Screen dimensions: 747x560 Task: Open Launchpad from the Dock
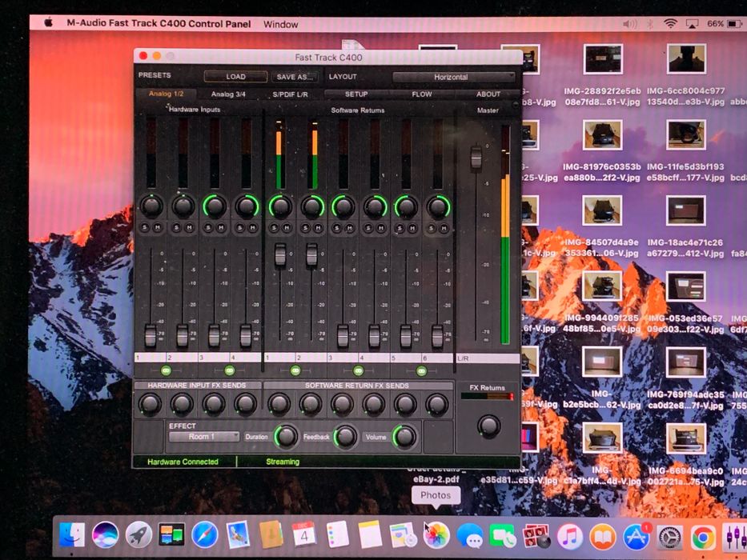[x=139, y=535]
